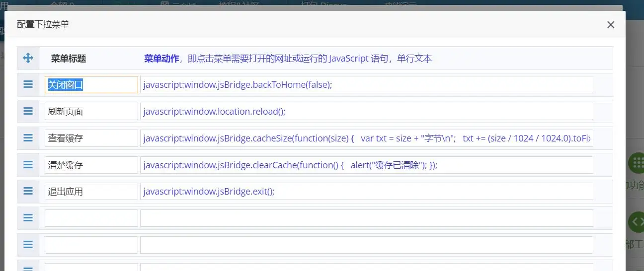Click the 关闭窗口 title field
This screenshot has width=644, height=271.
pos(91,84)
